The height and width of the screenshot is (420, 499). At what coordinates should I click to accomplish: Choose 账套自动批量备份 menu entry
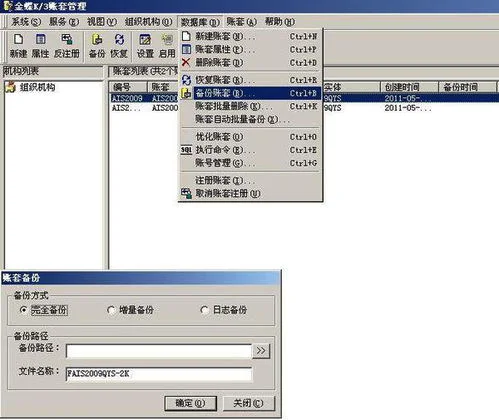251,119
